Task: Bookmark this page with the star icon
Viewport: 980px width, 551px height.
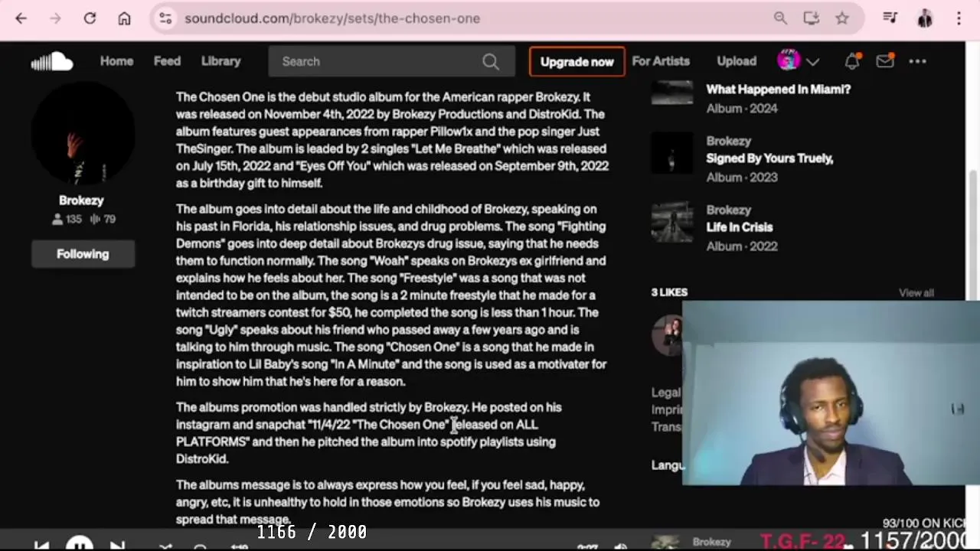Action: tap(842, 18)
